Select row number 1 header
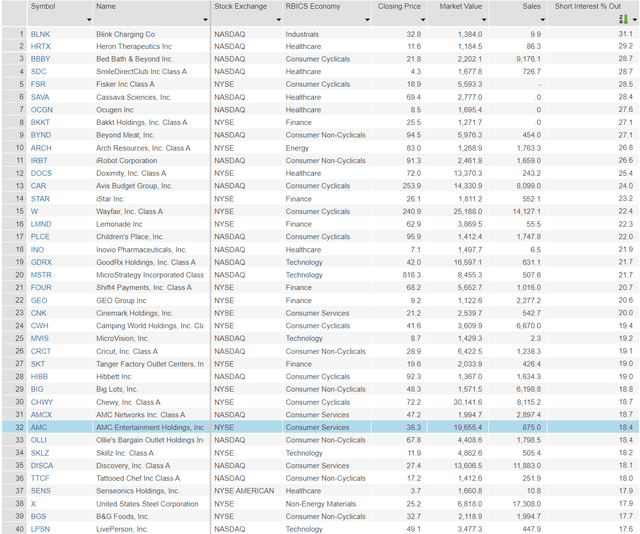The height and width of the screenshot is (534, 640). click(x=15, y=34)
